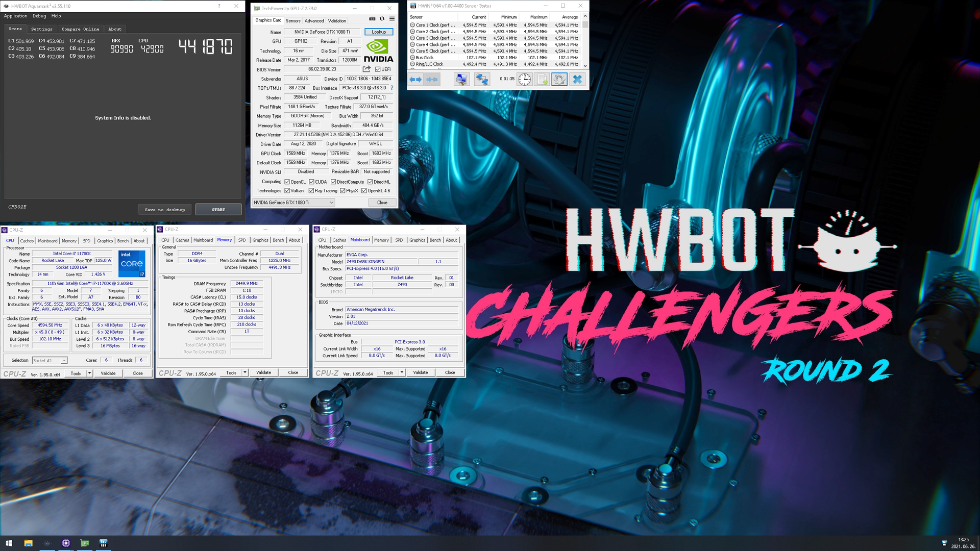Click Save to desktop in Aquamark

click(x=165, y=210)
